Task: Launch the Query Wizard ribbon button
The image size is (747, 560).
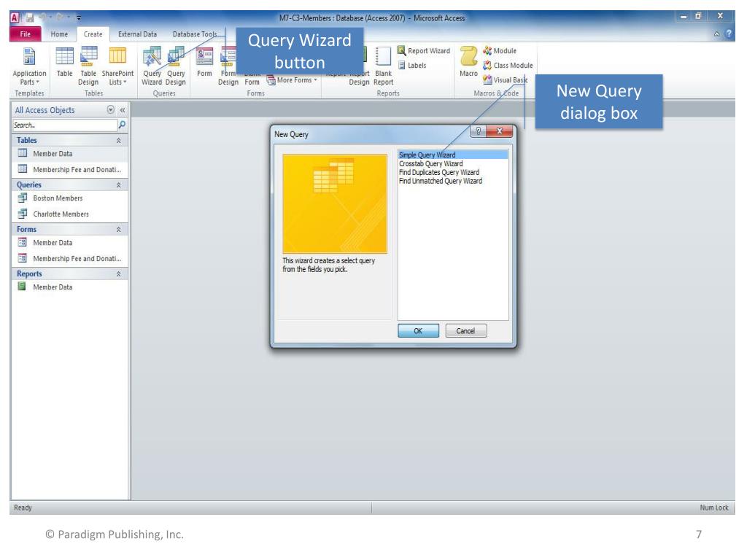Action: 152,66
